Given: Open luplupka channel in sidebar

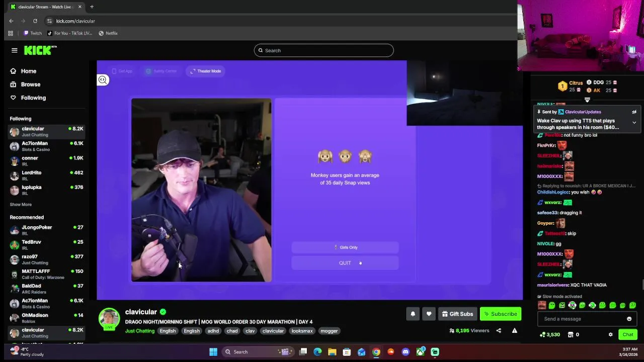Looking at the screenshot, I should (47, 190).
